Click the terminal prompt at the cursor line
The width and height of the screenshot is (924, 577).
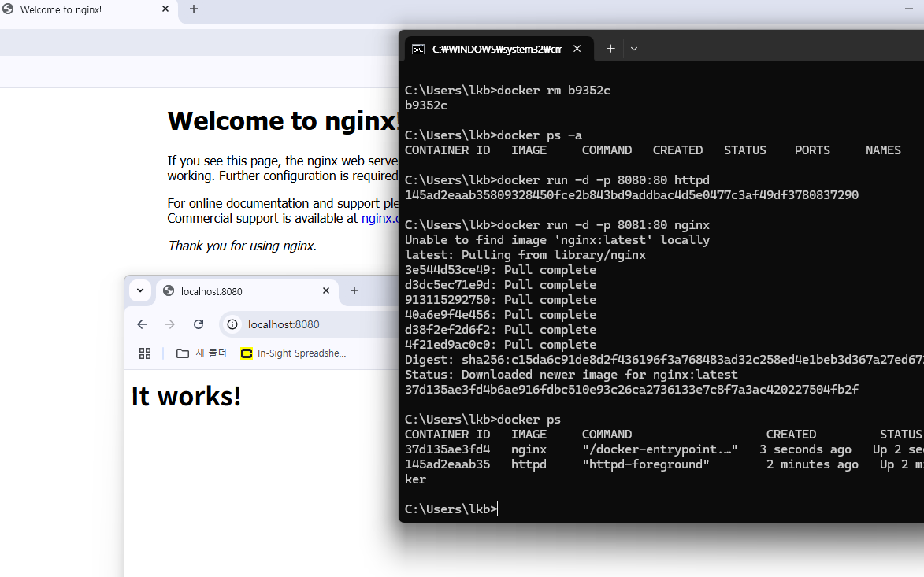coord(451,509)
